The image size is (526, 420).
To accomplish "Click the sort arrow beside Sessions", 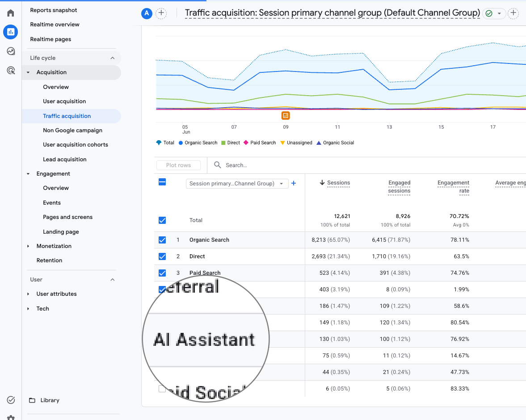I will (322, 182).
